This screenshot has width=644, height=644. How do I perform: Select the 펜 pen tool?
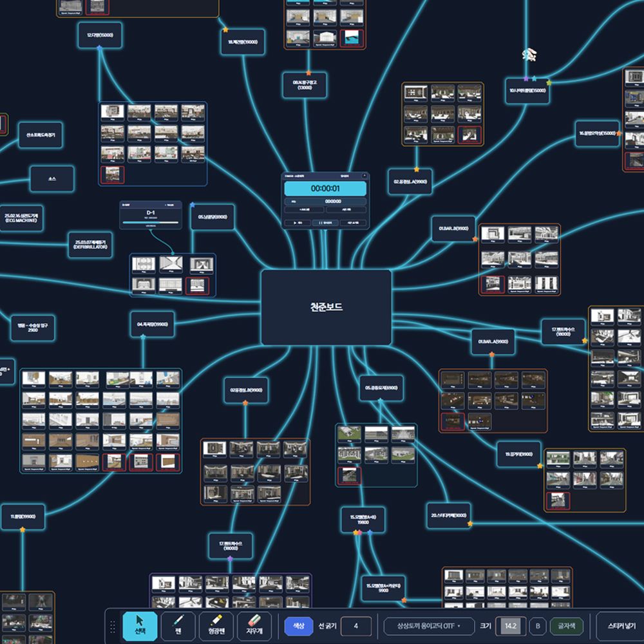click(x=178, y=625)
